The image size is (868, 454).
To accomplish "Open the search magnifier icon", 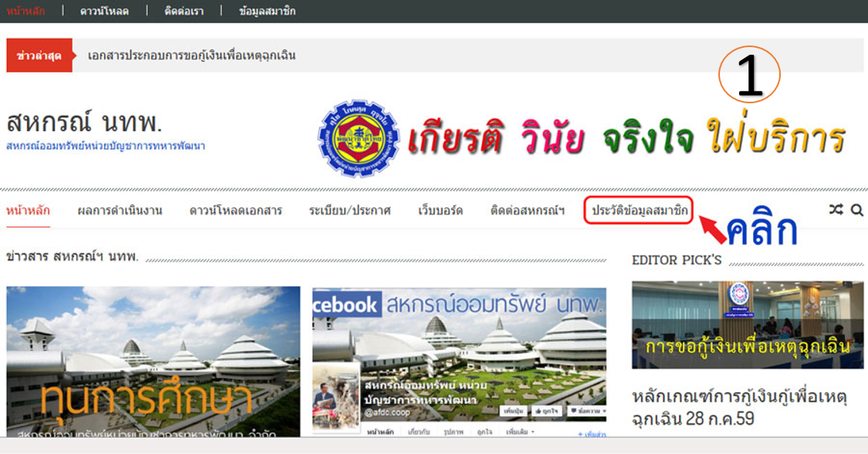I will pyautogui.click(x=857, y=210).
